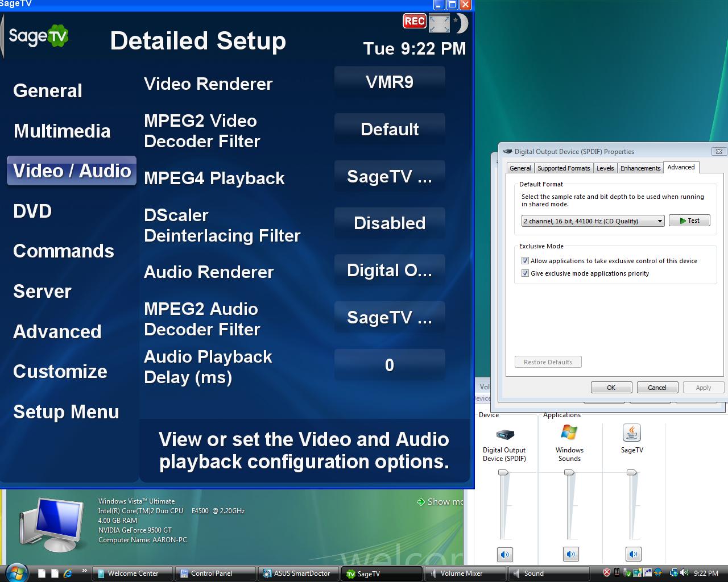Open Commands section in SageTV setup
Screen dimensions: 728x582
tap(64, 251)
